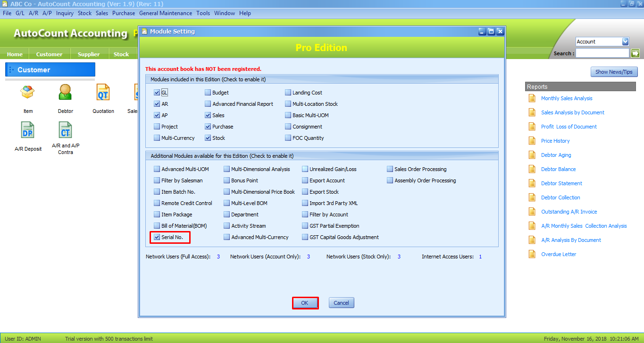Viewport: 644px width, 343px height.
Task: Click the Profit Loss of Document report icon
Action: point(532,127)
